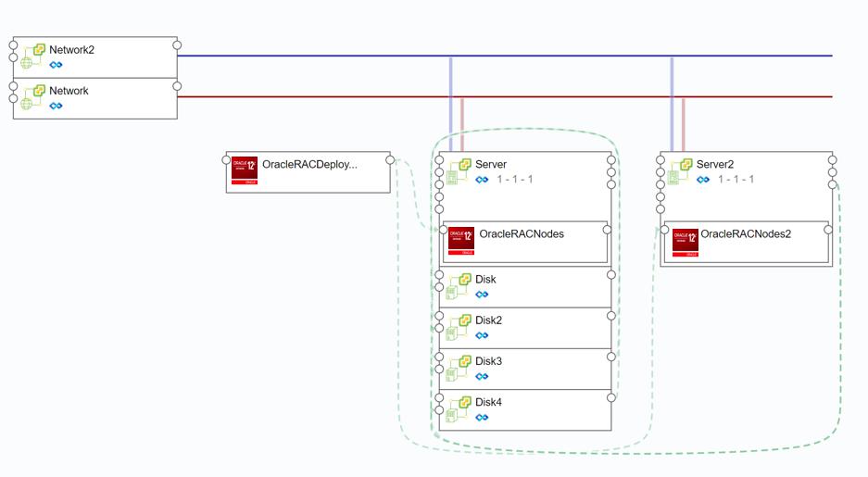This screenshot has width=868, height=477.
Task: Click the blue link icon under Network
Action: point(56,106)
